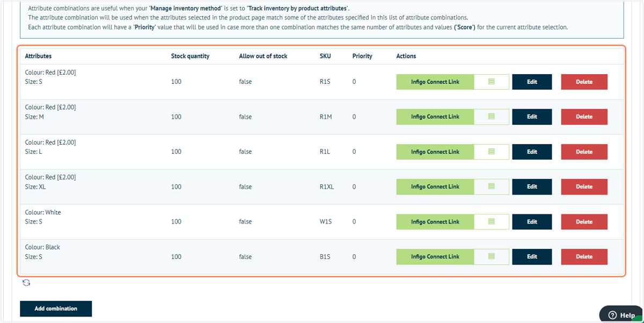Image resolution: width=644 pixels, height=323 pixels.
Task: Click Size: M attribute text
Action: pos(34,117)
